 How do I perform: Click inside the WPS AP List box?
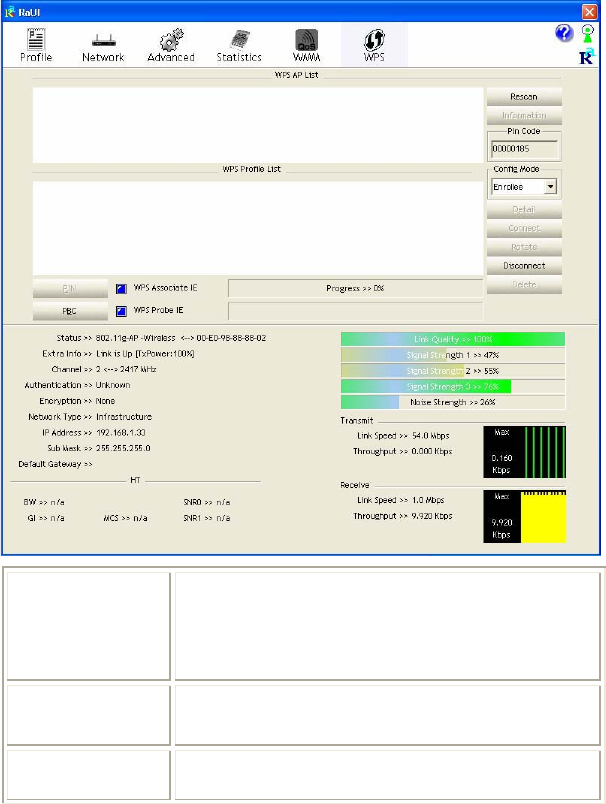coord(258,125)
